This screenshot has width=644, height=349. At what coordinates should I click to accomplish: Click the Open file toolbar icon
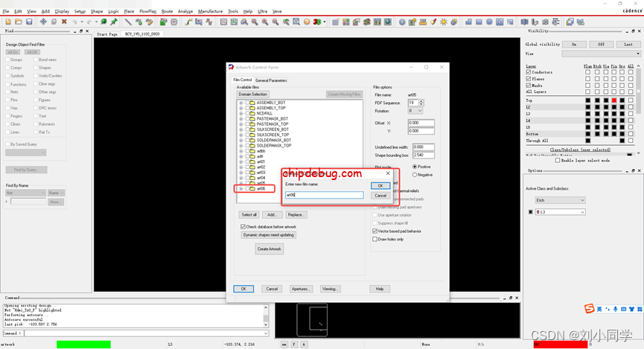(x=18, y=22)
